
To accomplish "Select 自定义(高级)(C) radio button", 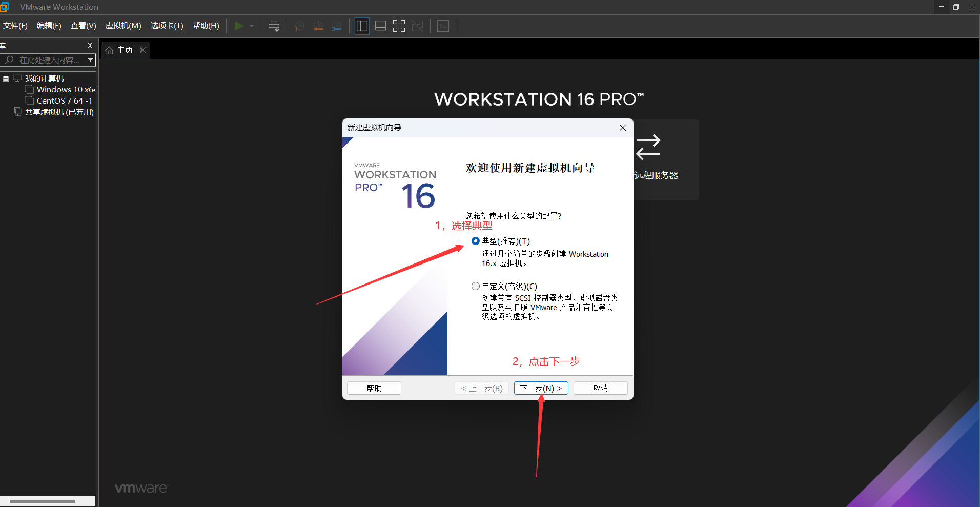I will tap(476, 286).
